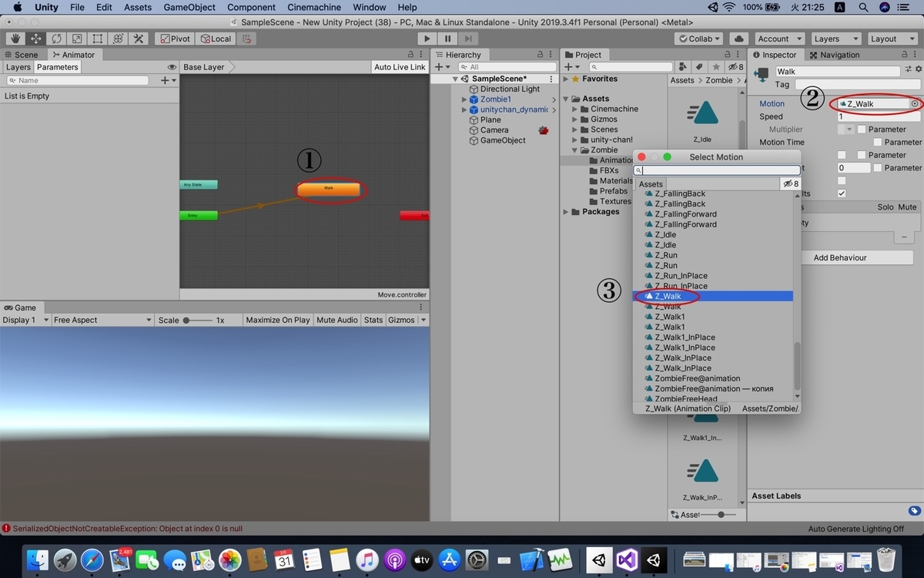
Task: Toggle the eye visibility icon in Animator
Action: point(172,67)
